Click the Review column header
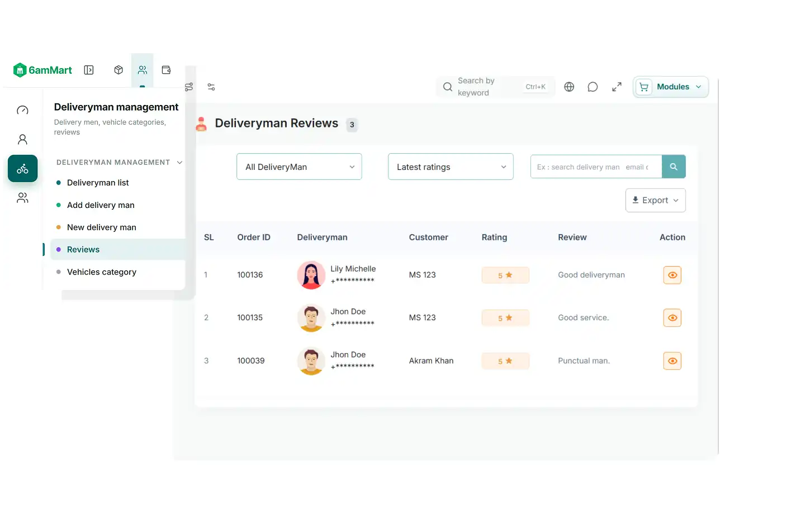The height and width of the screenshot is (532, 787). pyautogui.click(x=572, y=237)
